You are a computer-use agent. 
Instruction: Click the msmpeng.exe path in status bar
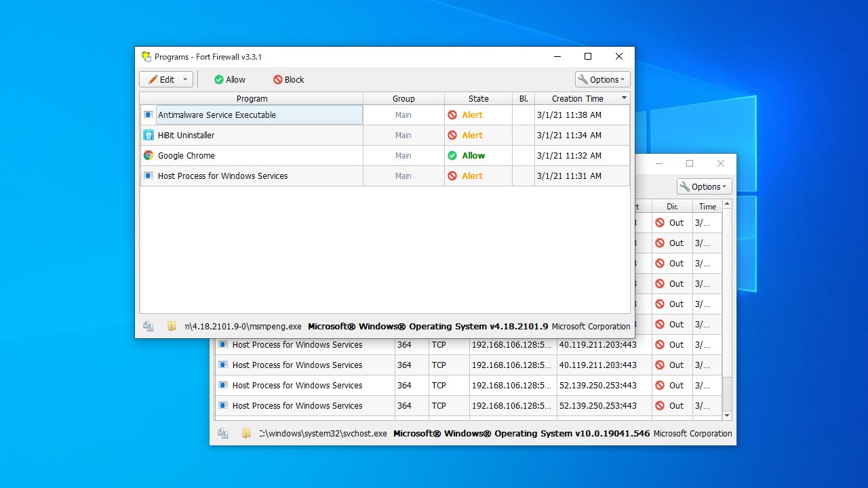(x=243, y=326)
